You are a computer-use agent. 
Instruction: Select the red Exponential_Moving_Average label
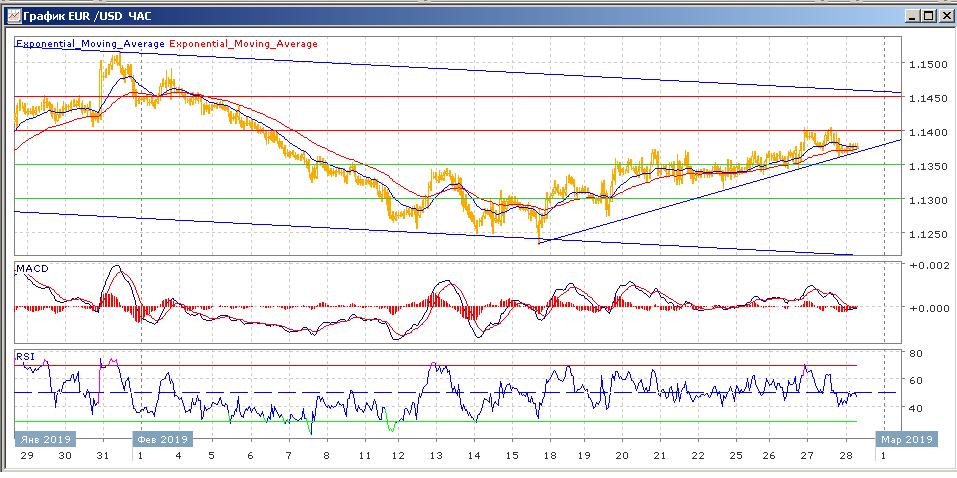244,44
